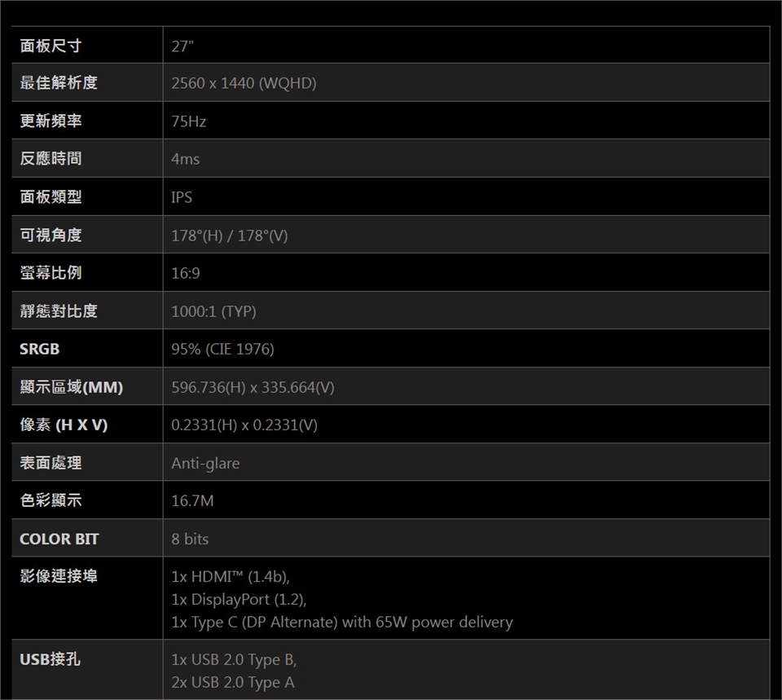This screenshot has width=782, height=700.
Task: Click the COLOR BIT label
Action: click(x=59, y=539)
